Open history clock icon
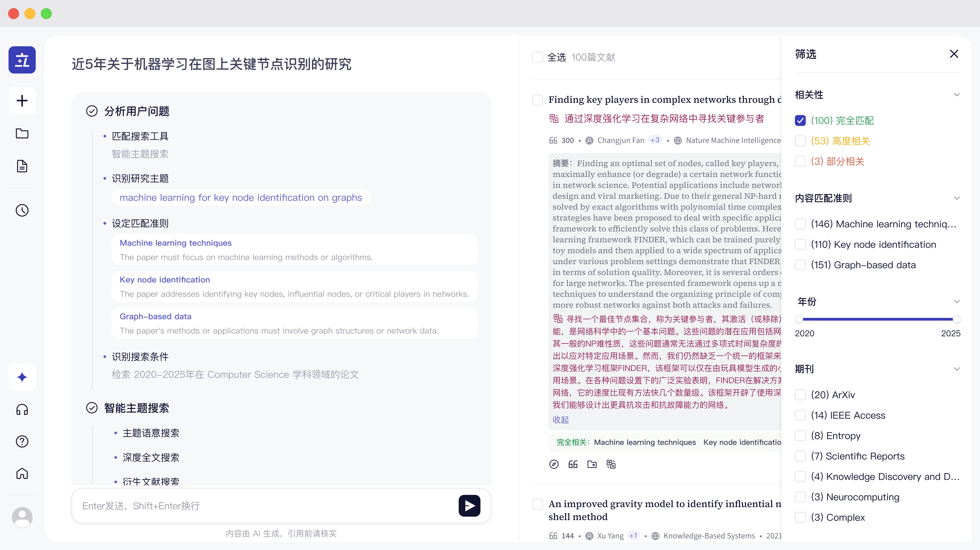Image resolution: width=980 pixels, height=550 pixels. (x=22, y=210)
